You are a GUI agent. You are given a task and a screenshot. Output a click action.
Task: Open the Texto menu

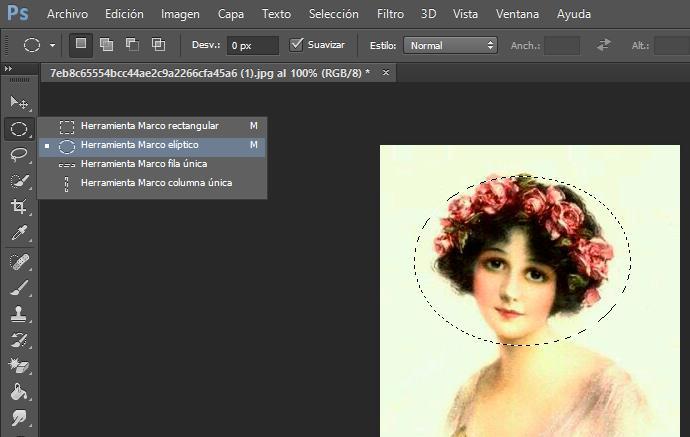click(x=276, y=14)
